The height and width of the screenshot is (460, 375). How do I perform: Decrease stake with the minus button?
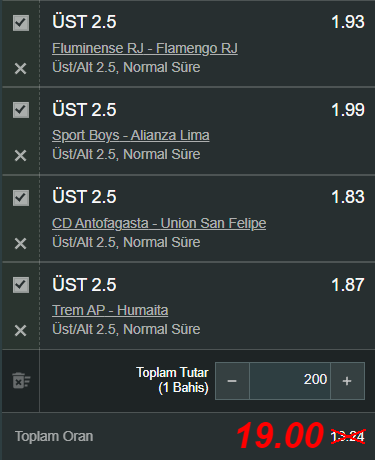click(232, 381)
